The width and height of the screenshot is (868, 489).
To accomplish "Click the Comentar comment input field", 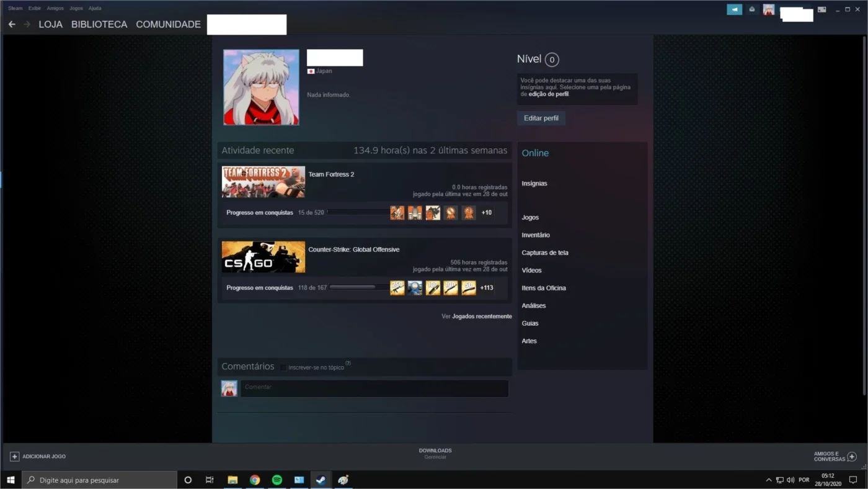I will tap(374, 388).
